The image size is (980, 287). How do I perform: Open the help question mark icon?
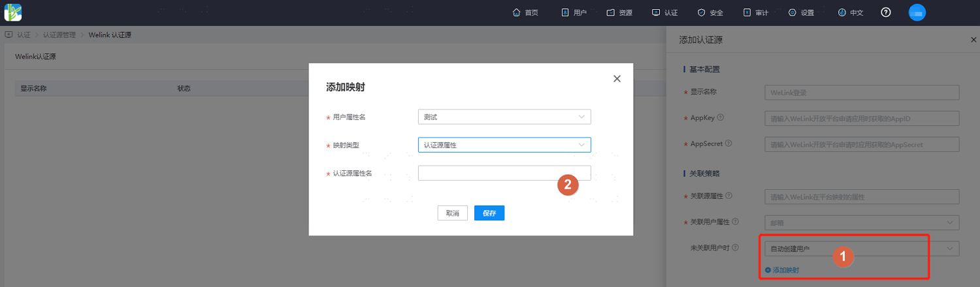(x=886, y=12)
